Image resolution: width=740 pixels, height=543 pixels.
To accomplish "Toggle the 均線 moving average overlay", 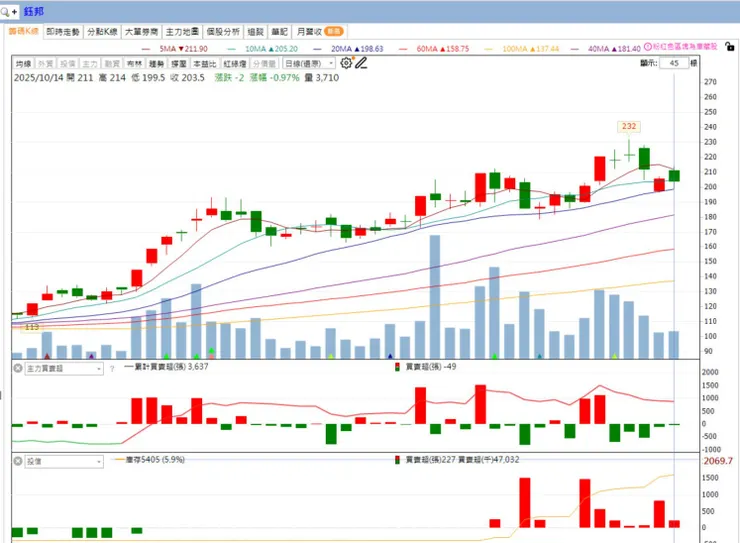I will click(x=23, y=64).
